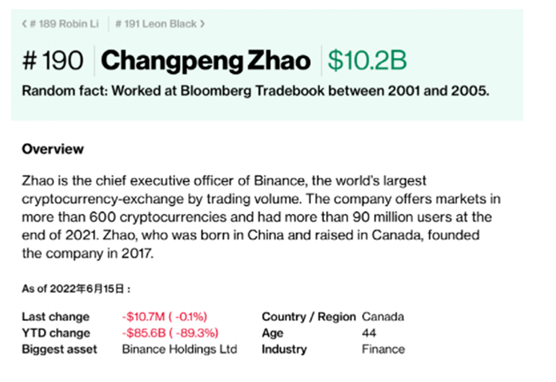This screenshot has width=556, height=382.
Task: Click the Random fact line about Bloomberg Tradebook
Action: click(255, 91)
